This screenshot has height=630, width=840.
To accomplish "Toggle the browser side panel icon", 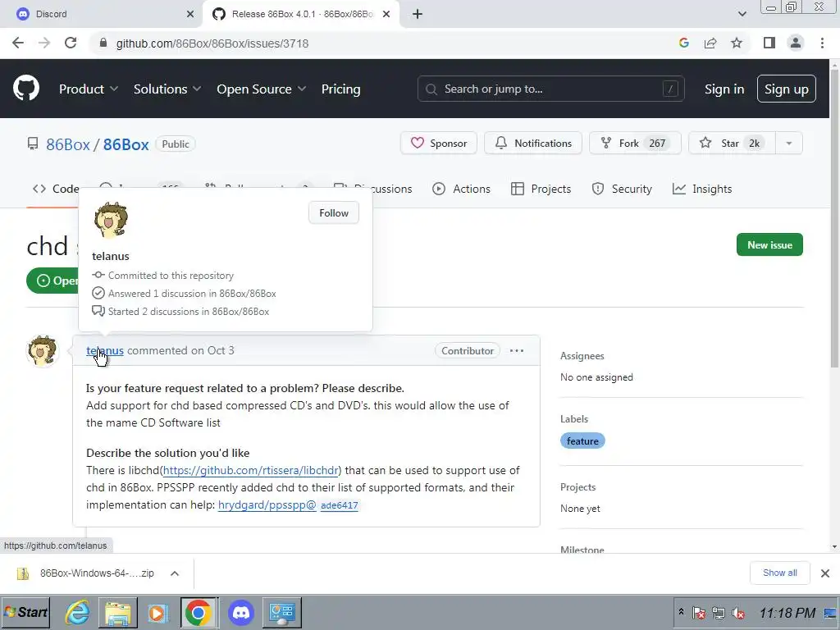I will [x=769, y=43].
